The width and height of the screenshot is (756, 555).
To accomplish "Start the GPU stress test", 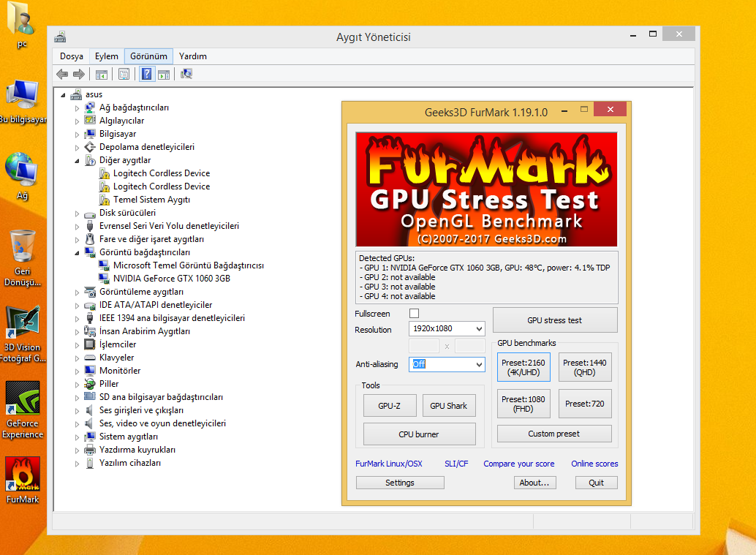I will click(x=555, y=320).
